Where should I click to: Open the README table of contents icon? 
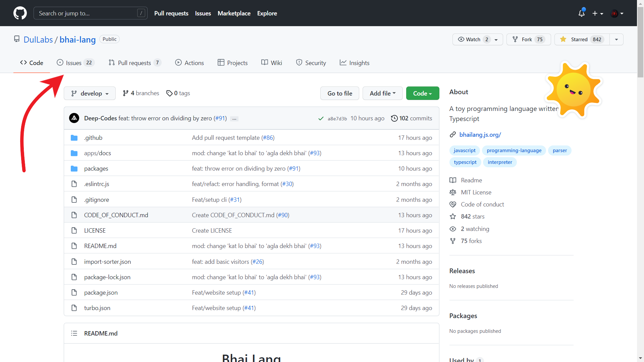[74, 333]
